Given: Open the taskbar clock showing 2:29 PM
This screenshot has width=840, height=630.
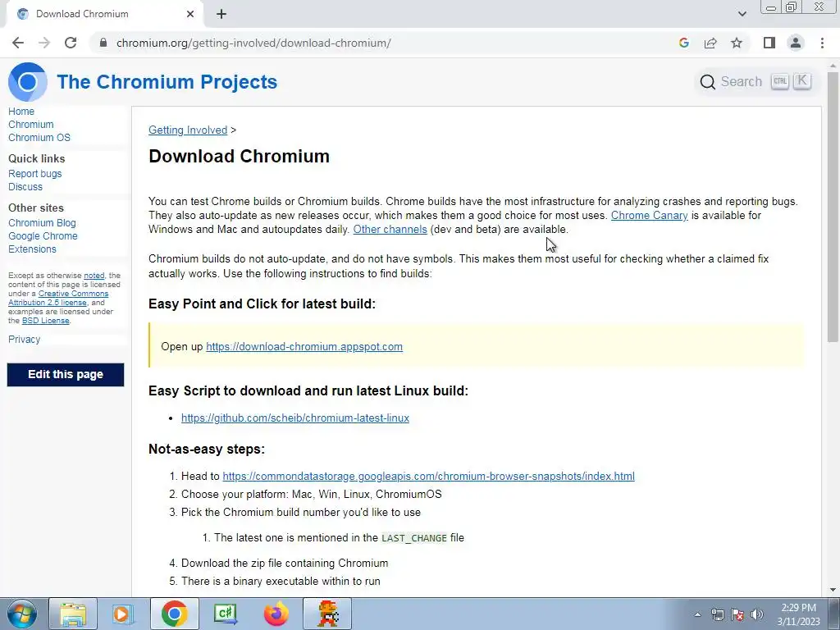Looking at the screenshot, I should click(798, 614).
